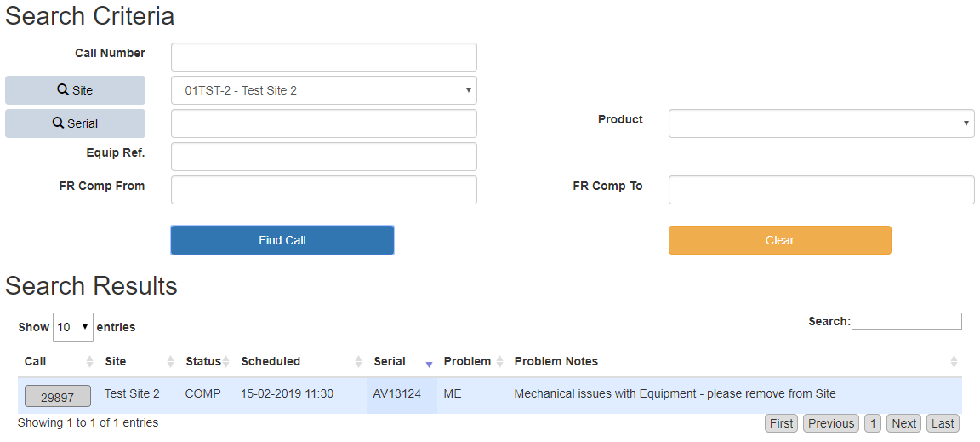Focus the results Search box

coord(906,321)
